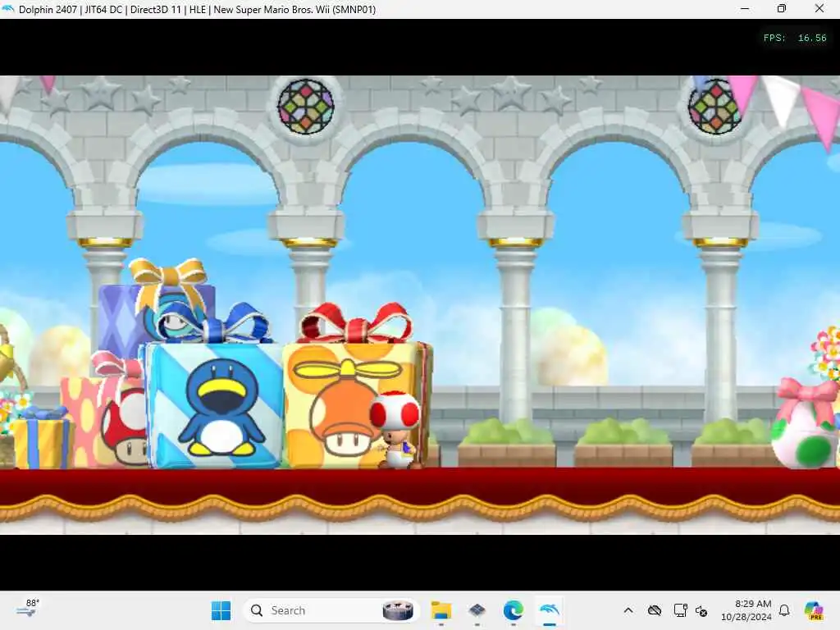The height and width of the screenshot is (630, 840).
Task: Click the Dolphin emulator taskbar icon
Action: (550, 610)
